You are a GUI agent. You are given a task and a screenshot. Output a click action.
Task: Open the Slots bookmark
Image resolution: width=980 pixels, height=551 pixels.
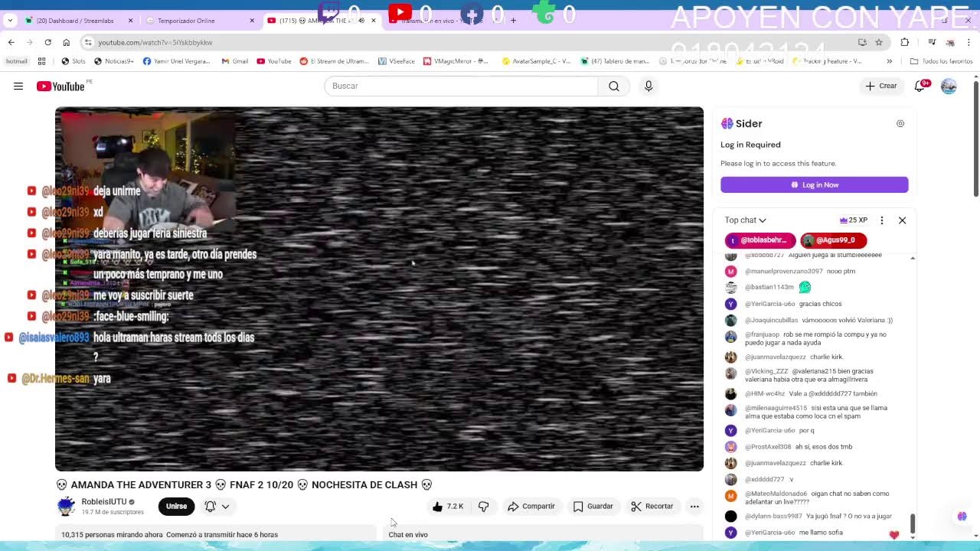73,61
